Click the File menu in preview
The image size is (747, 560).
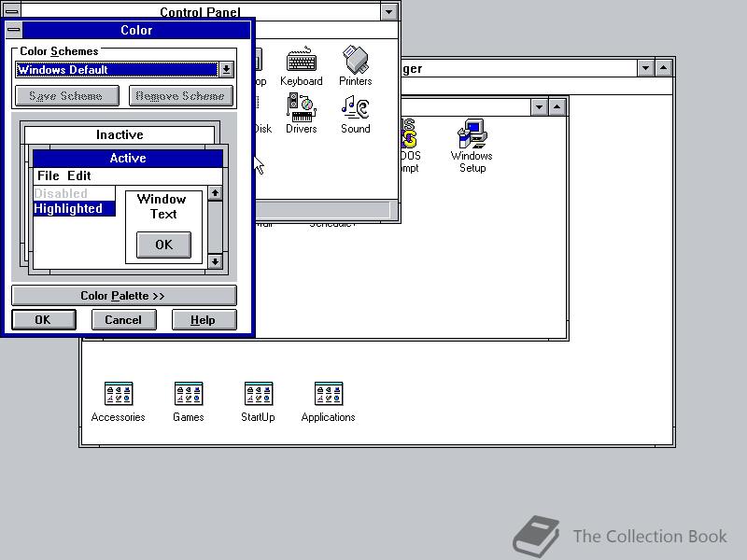pyautogui.click(x=49, y=175)
